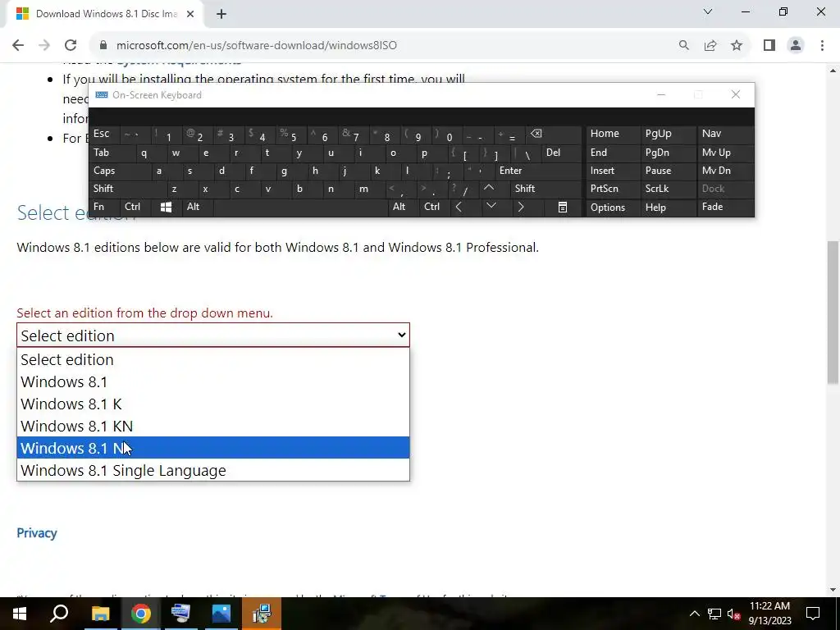Choose Windows 8.1 from the list
The image size is (840, 630).
(213, 382)
